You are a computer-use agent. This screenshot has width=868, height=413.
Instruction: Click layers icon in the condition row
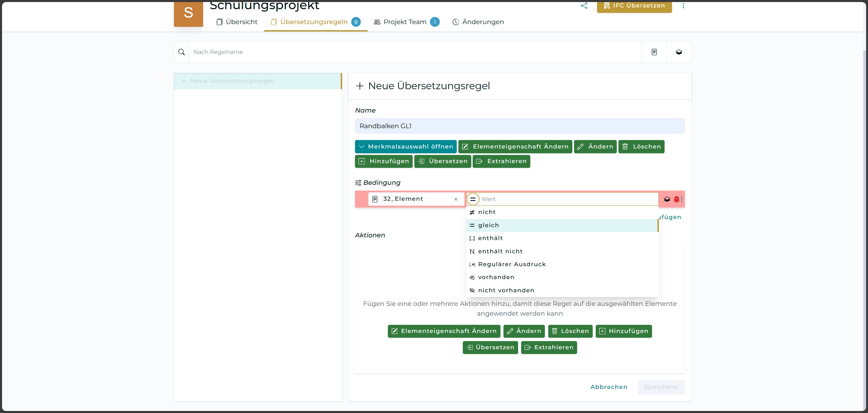coord(667,199)
